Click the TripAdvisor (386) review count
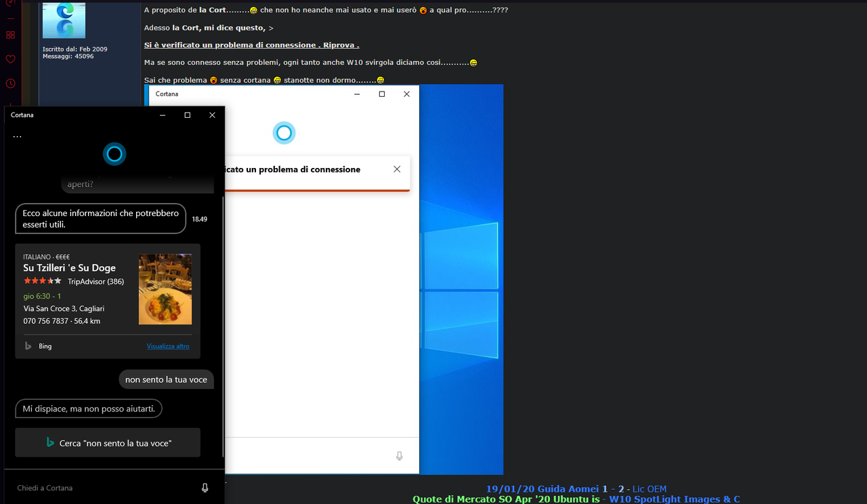The height and width of the screenshot is (504, 867). pyautogui.click(x=96, y=281)
